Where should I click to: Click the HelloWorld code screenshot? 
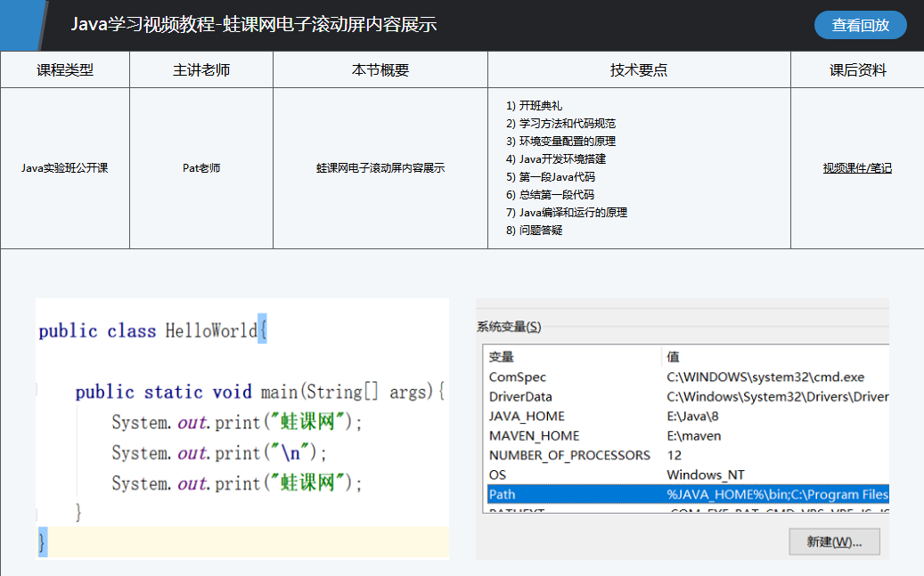pyautogui.click(x=241, y=428)
